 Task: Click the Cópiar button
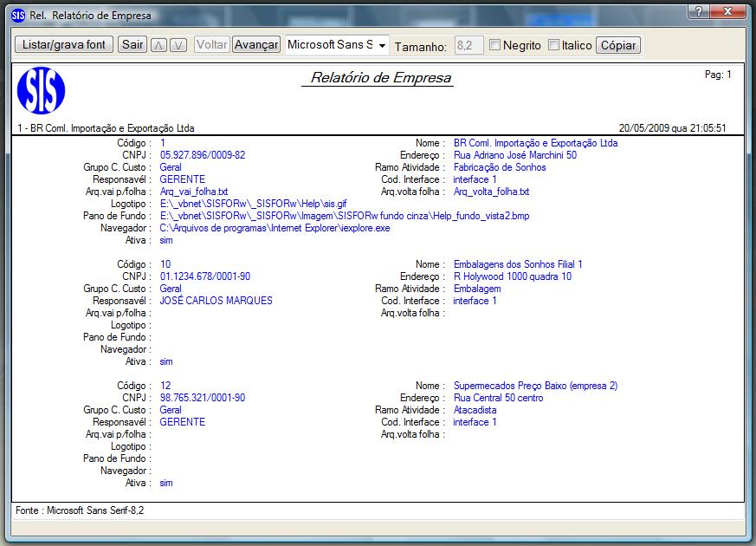[617, 44]
